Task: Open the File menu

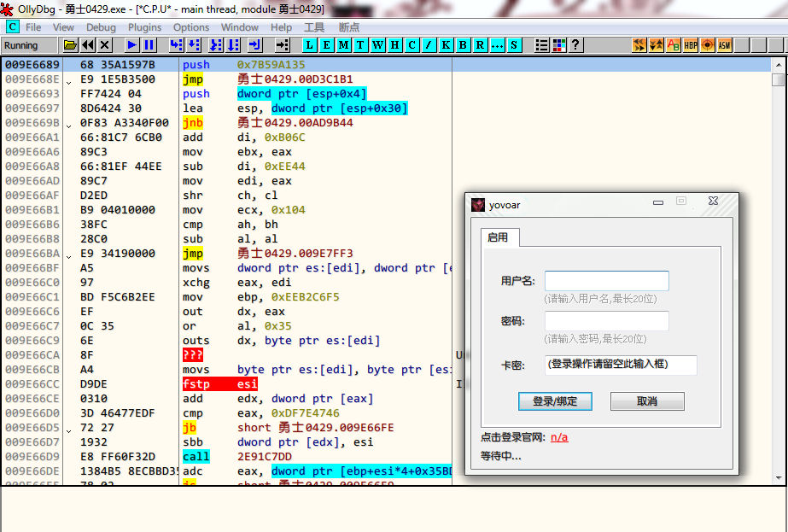Action: [x=33, y=27]
